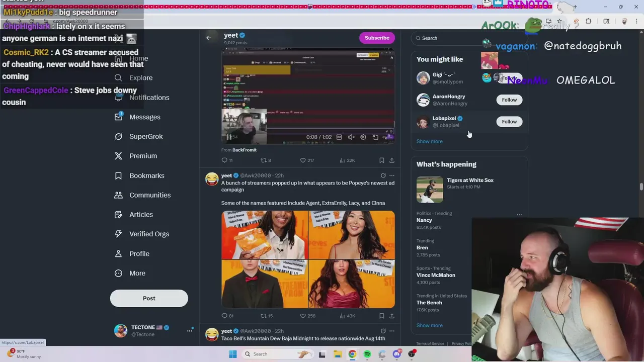Subscribe to yeet

pyautogui.click(x=377, y=38)
